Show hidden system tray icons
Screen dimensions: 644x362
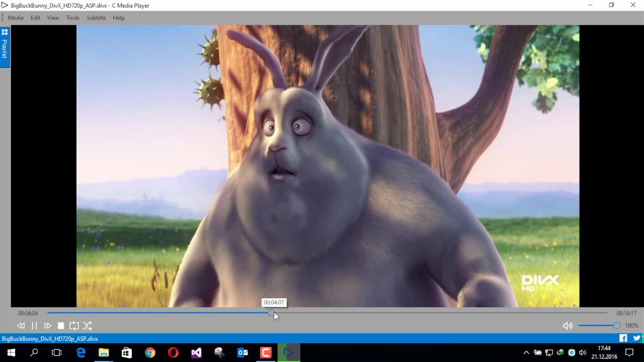pos(526,353)
